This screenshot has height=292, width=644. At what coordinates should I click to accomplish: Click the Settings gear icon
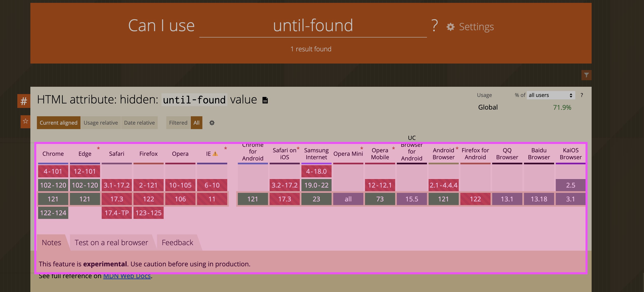[450, 27]
